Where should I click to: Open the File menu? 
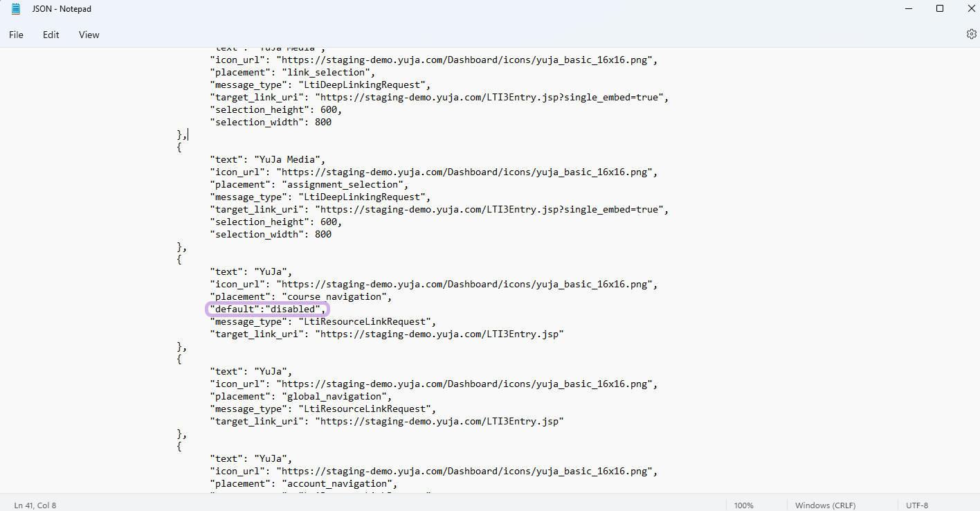point(16,35)
